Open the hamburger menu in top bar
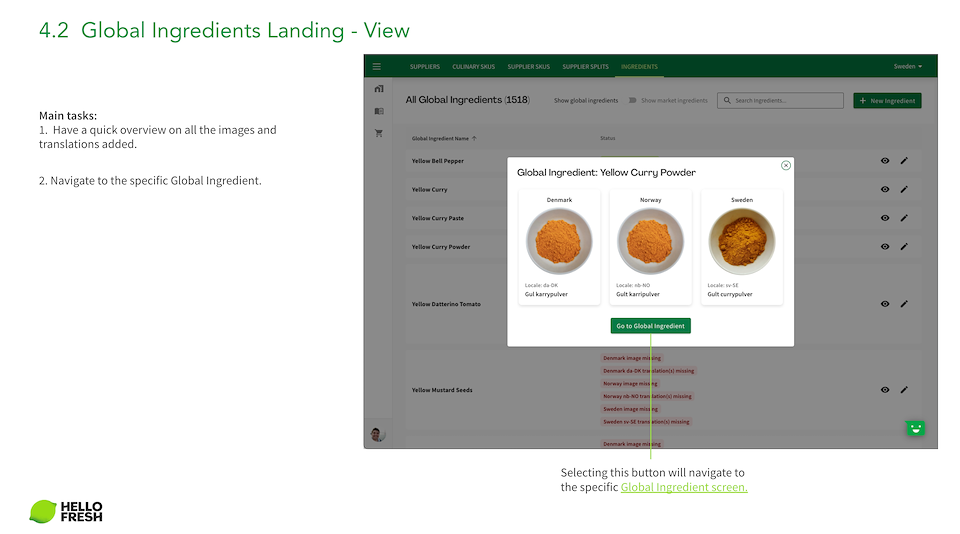 [x=377, y=67]
